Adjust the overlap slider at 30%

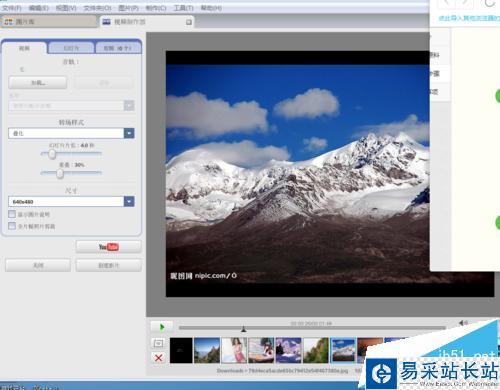coord(60,173)
